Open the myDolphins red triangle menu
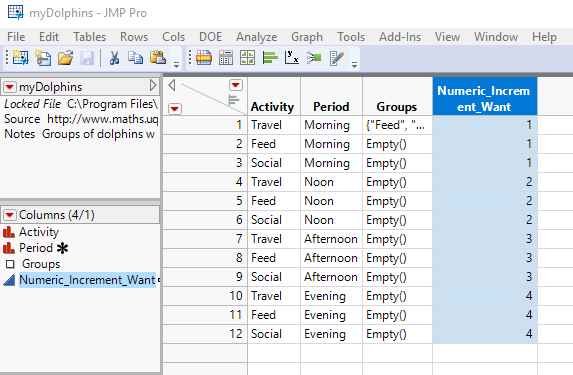Viewport: 573px width, 375px height. tap(10, 87)
